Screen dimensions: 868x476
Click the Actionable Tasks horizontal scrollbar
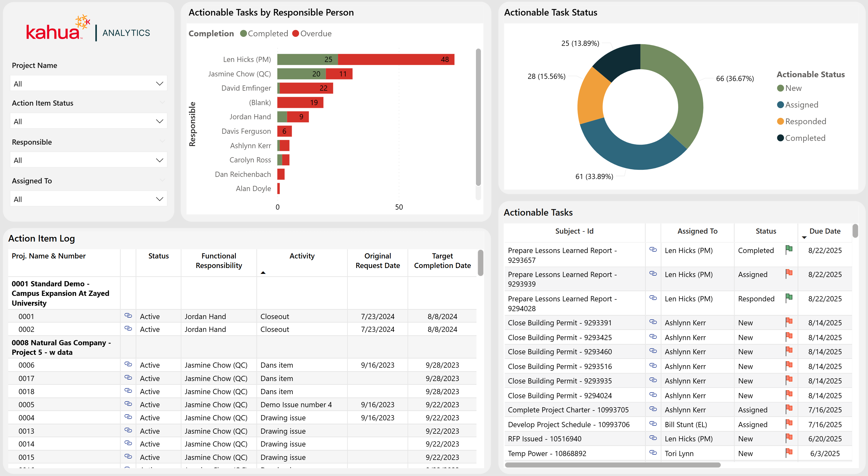pyautogui.click(x=612, y=465)
